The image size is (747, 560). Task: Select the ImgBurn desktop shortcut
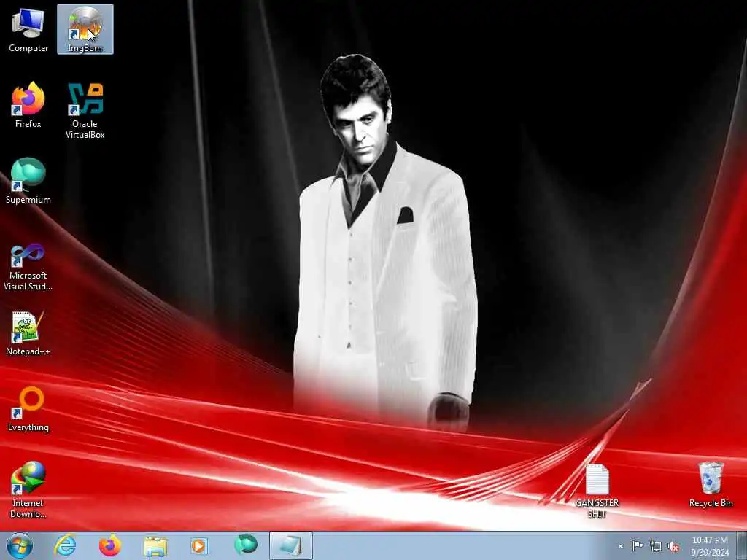click(x=85, y=29)
